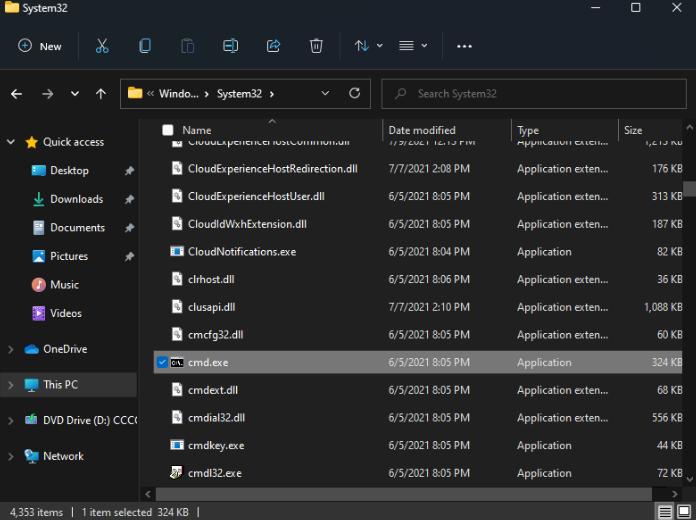Open the See more ellipsis menu
The height and width of the screenshot is (520, 696).
(x=464, y=46)
